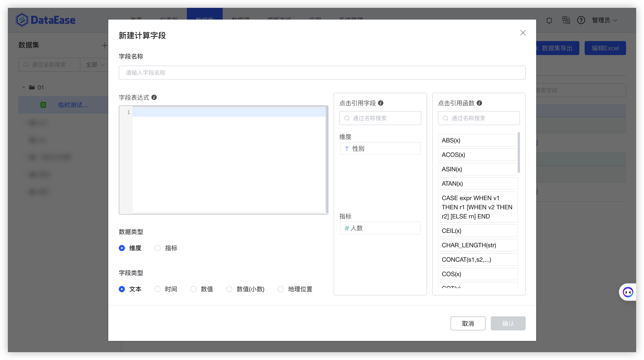Image resolution: width=644 pixels, height=360 pixels.
Task: Click the info icon beside 点击引用函数
Action: 479,103
